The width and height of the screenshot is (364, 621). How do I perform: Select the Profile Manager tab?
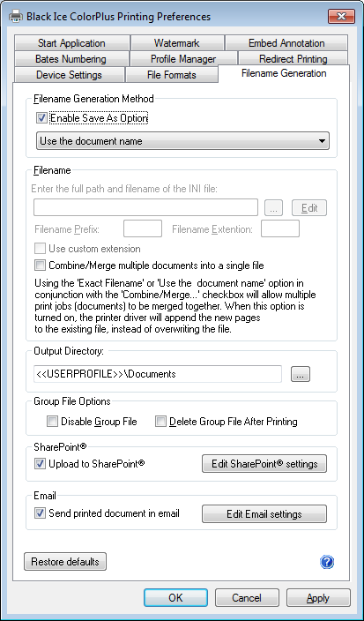point(183,59)
